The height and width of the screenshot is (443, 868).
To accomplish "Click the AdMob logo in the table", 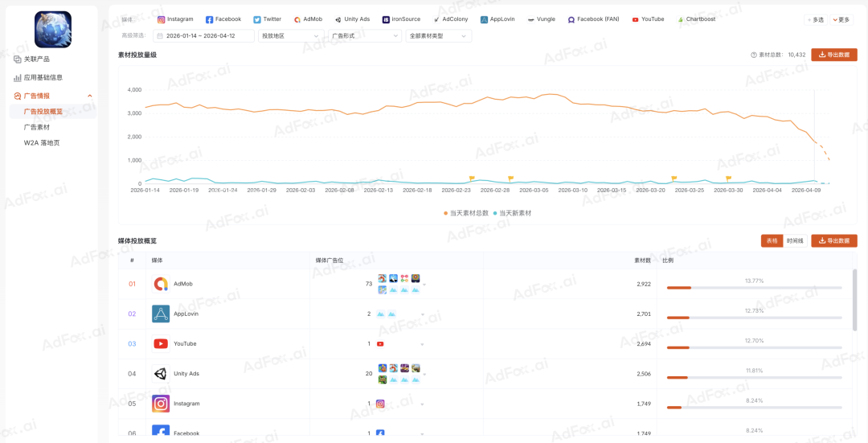I will [161, 284].
